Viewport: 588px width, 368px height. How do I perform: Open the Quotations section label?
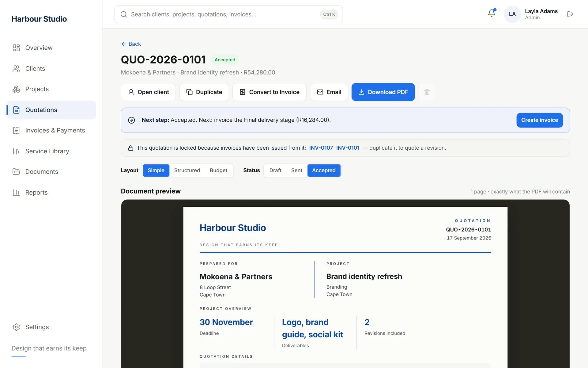click(41, 110)
